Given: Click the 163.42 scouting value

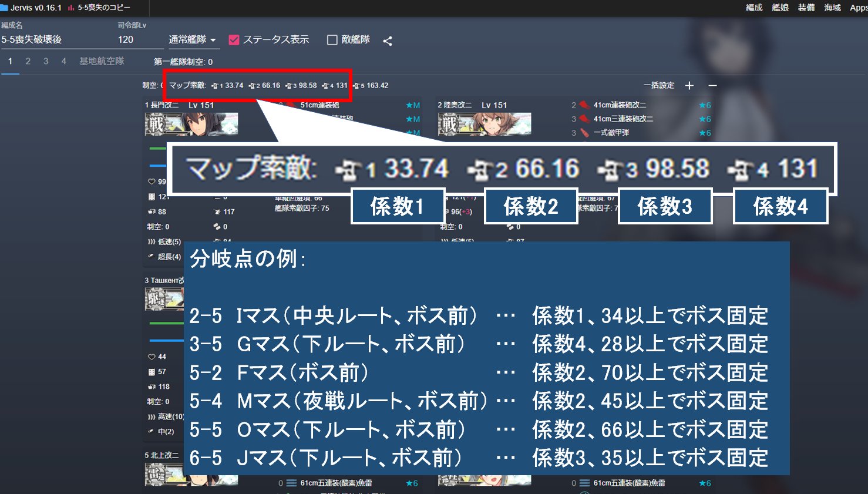Looking at the screenshot, I should 378,86.
